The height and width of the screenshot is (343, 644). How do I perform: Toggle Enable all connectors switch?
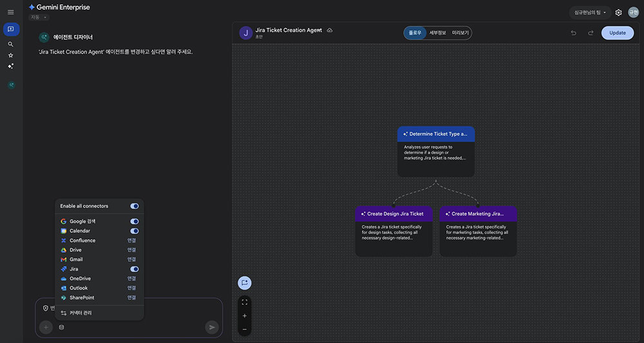(135, 206)
